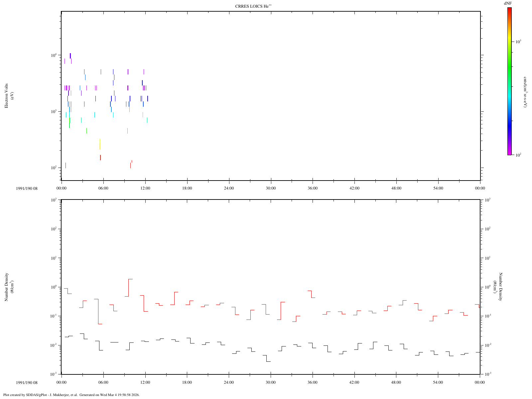Viewport: 532px width, 399px height.
Task: Click the SDDAS/gPlot credit text in the footer
Action: (71, 395)
